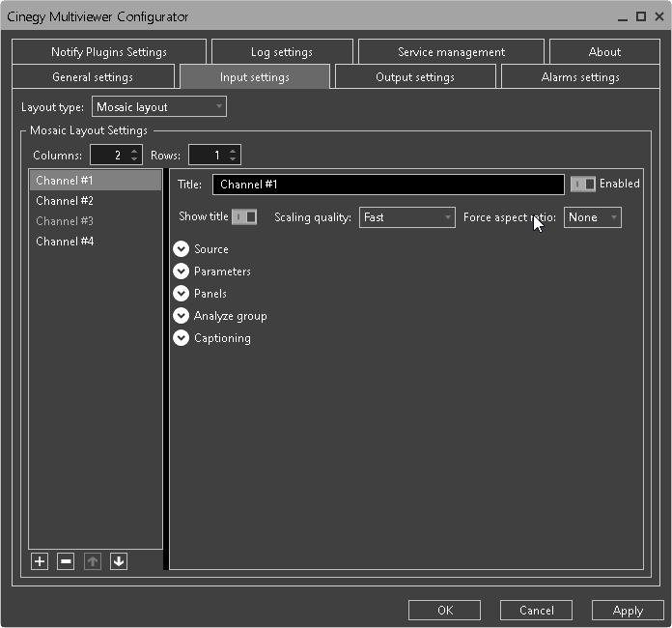Expand the Source section

tap(182, 249)
